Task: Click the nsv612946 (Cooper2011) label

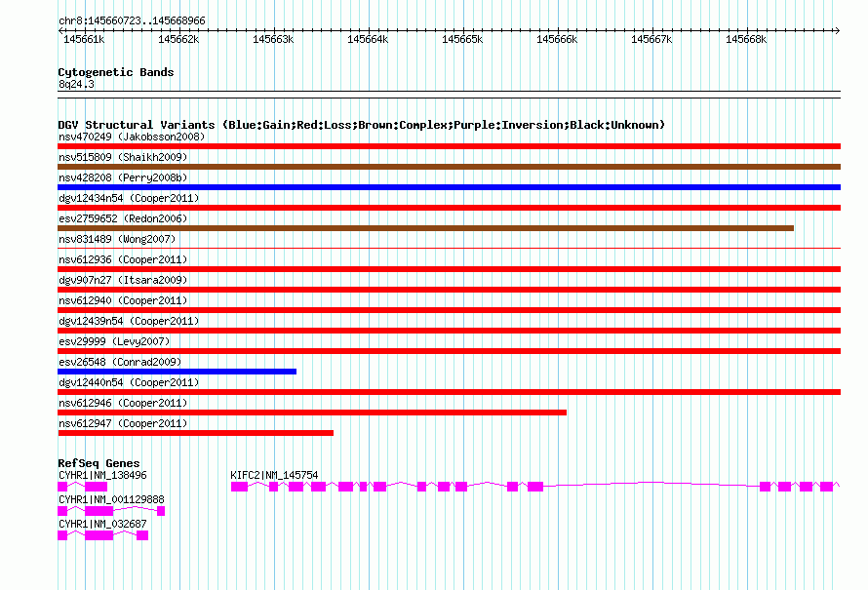Action: click(x=123, y=403)
